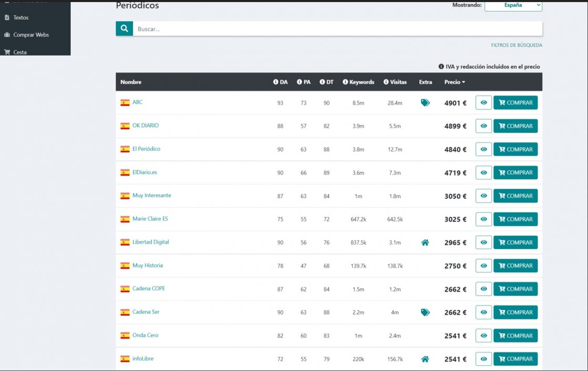Buy El Periódico with COMPRAR button
Viewport: 588px width, 371px height.
(516, 149)
